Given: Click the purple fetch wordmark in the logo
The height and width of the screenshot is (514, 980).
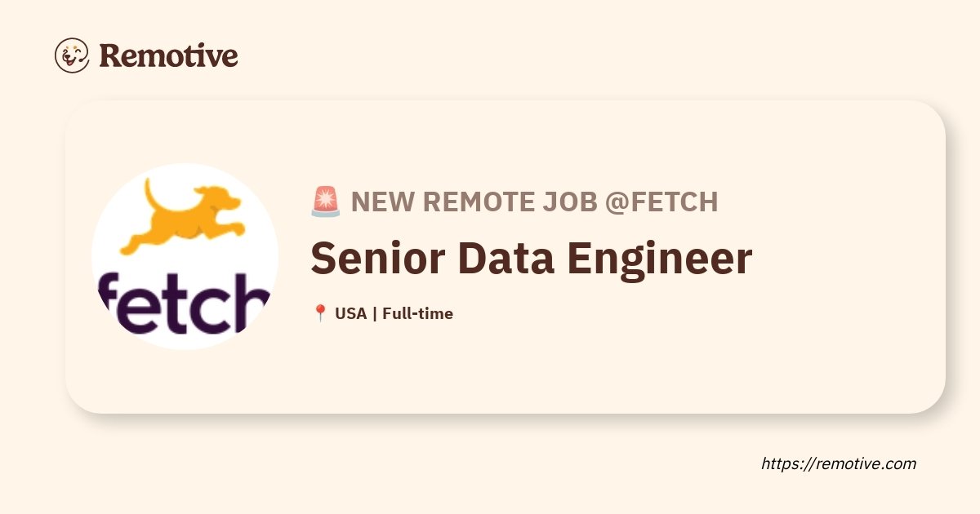Looking at the screenshot, I should (184, 304).
